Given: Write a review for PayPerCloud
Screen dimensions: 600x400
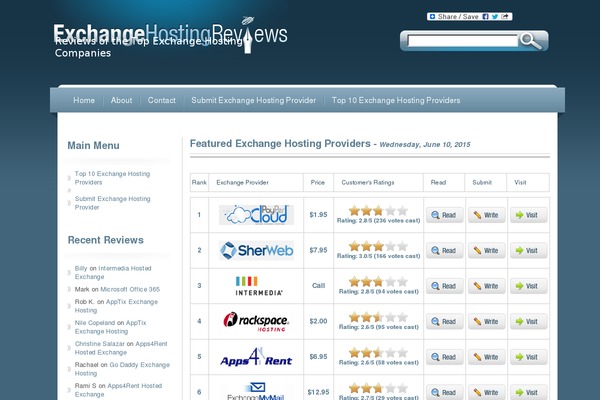Looking at the screenshot, I should point(487,215).
